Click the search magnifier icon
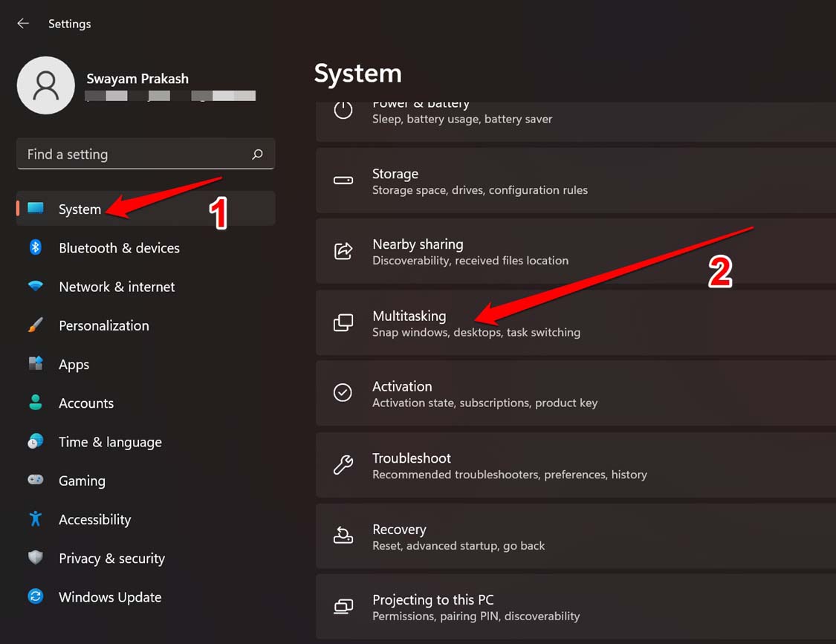 (x=257, y=154)
